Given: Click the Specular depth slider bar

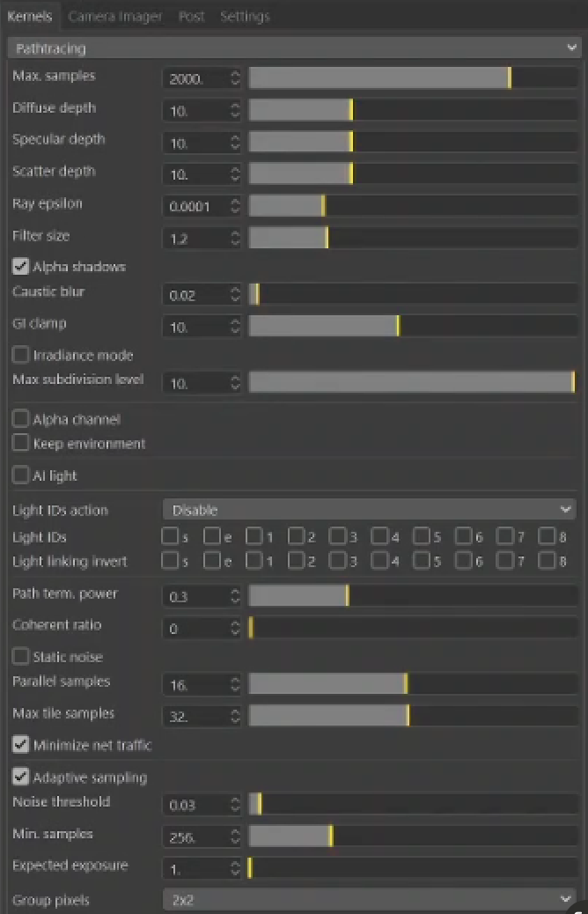Looking at the screenshot, I should [412, 143].
